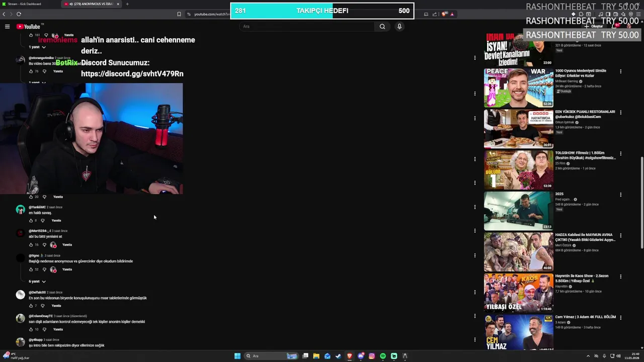Screen dimensions: 644x362
Task: Open options menu for the Kaos Show video
Action: (x=620, y=277)
